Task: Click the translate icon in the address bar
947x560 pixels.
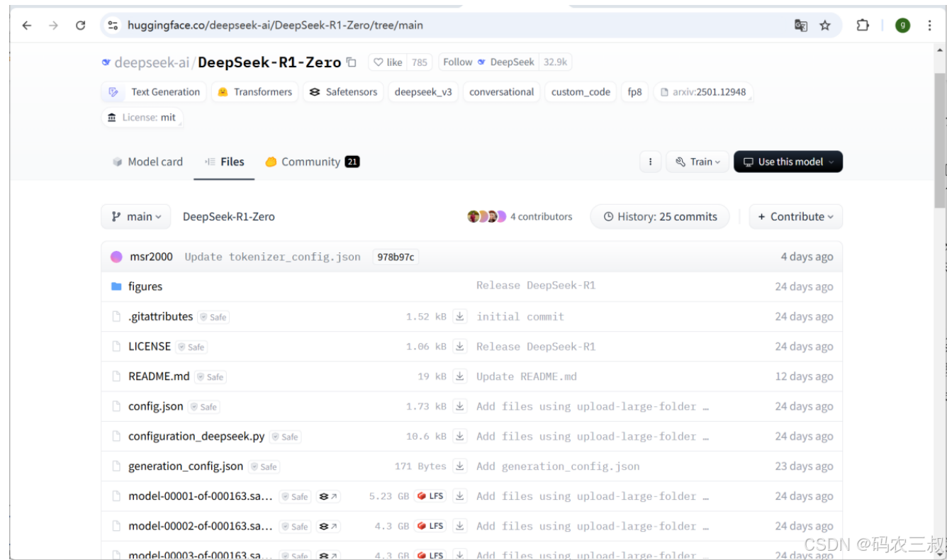Action: pos(800,25)
